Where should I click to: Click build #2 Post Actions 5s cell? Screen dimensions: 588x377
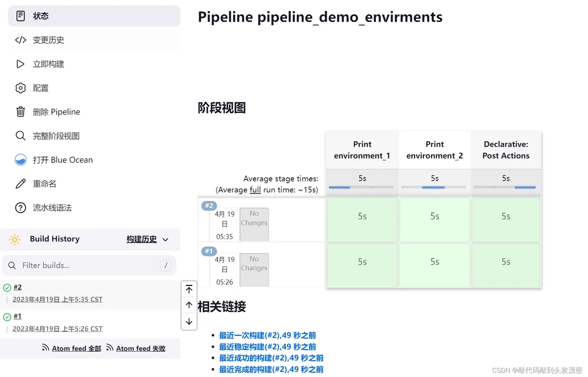(x=506, y=219)
